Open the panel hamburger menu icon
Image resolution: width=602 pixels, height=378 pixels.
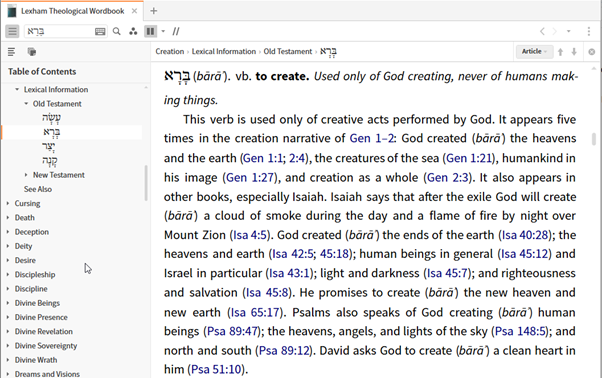[x=12, y=31]
